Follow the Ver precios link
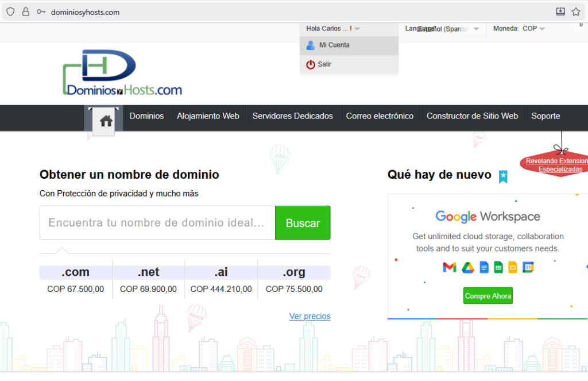The height and width of the screenshot is (381, 588). 310,316
